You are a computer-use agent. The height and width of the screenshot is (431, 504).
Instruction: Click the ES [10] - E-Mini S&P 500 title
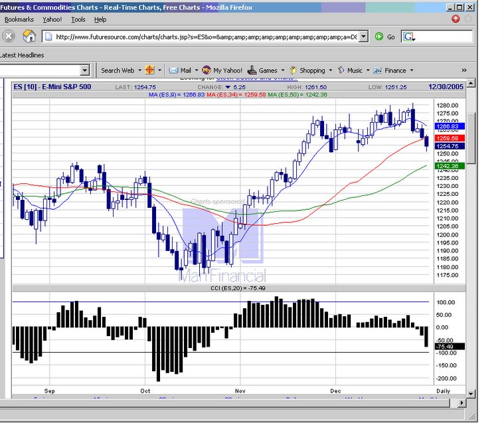[x=52, y=87]
